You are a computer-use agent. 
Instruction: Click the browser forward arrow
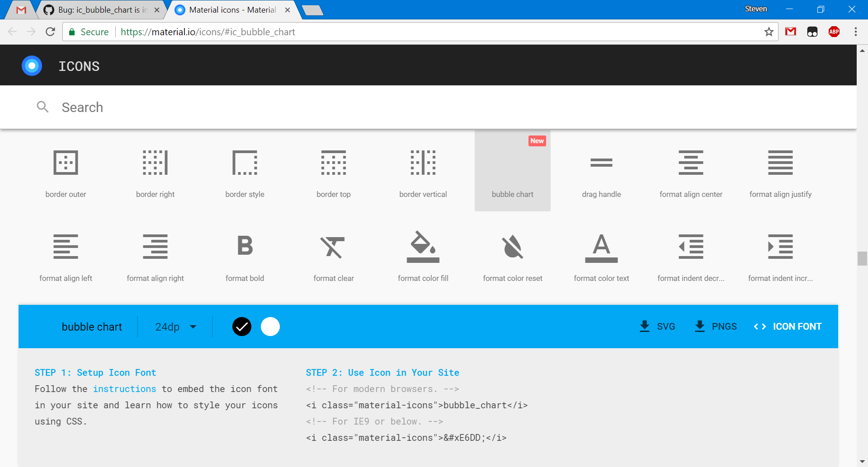pos(31,32)
